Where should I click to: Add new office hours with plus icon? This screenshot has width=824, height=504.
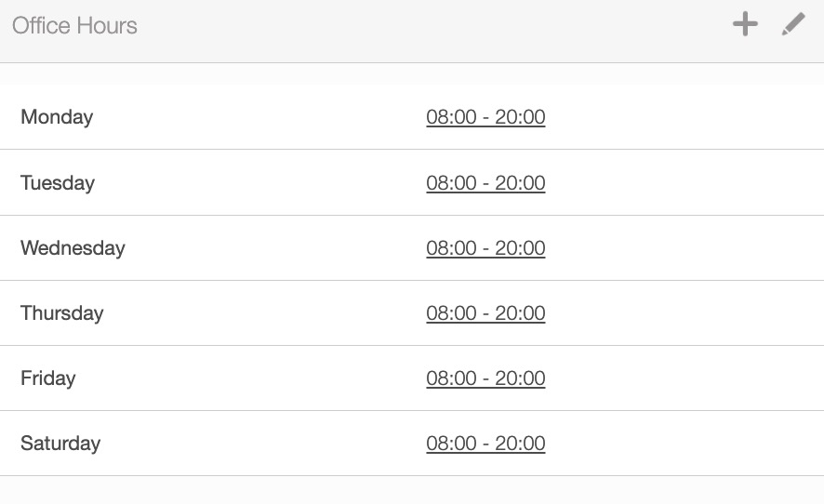coord(745,25)
